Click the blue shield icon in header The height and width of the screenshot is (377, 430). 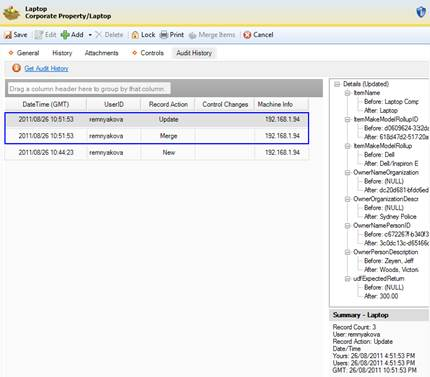[421, 12]
